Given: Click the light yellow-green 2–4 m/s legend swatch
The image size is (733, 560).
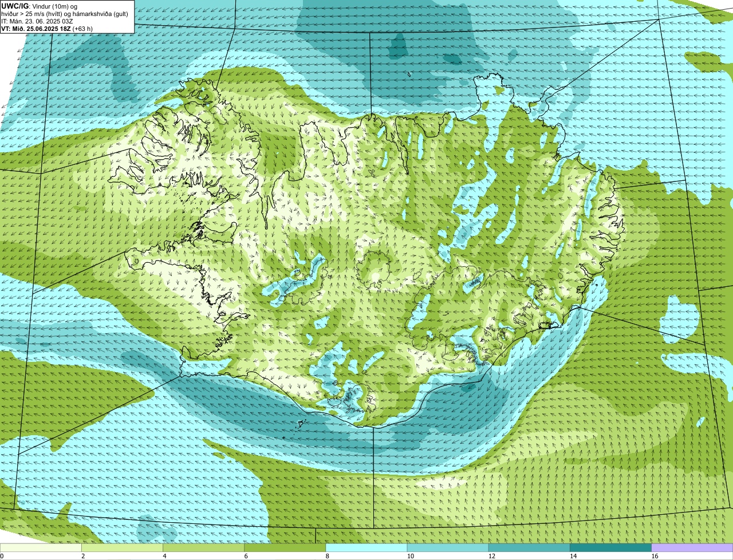Looking at the screenshot, I should [122, 547].
